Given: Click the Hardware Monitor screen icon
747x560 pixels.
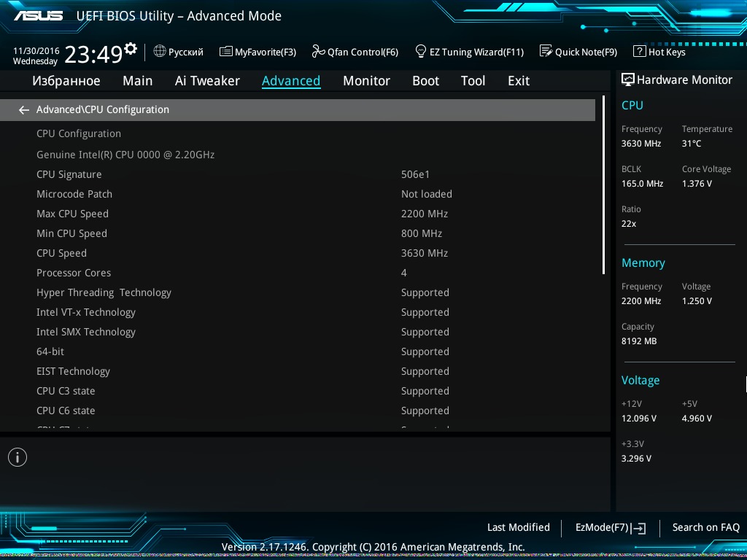Looking at the screenshot, I should [x=628, y=79].
